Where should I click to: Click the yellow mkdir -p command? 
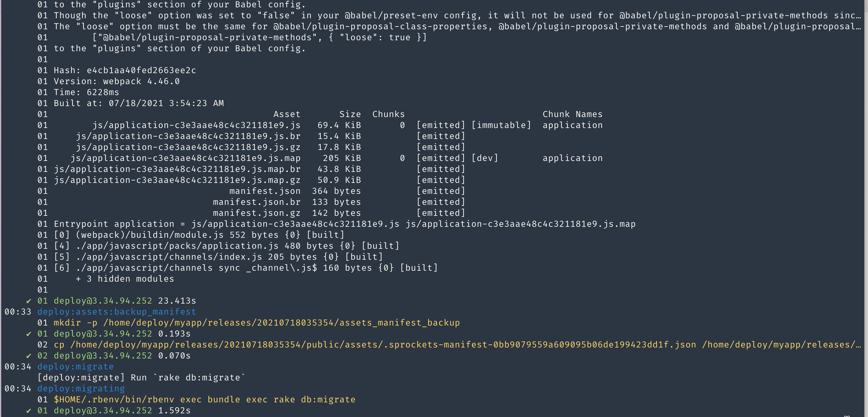256,323
